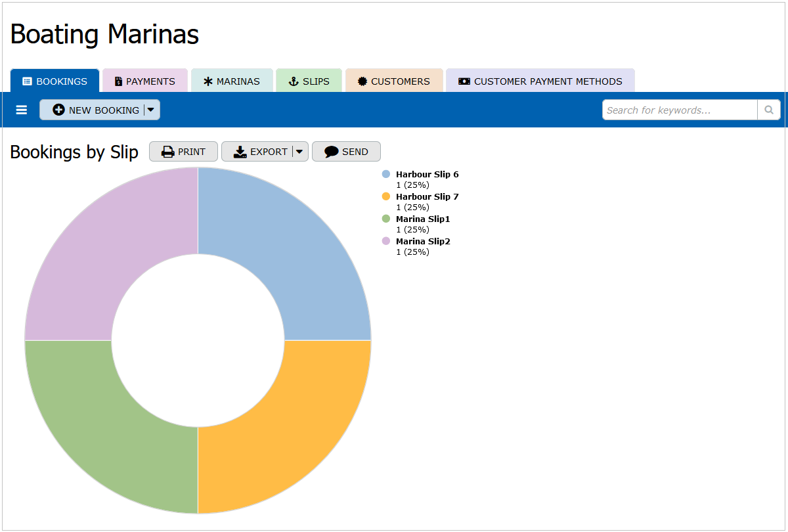This screenshot has width=788, height=532.
Task: Click the anchor icon on Slips tab
Action: (x=294, y=81)
